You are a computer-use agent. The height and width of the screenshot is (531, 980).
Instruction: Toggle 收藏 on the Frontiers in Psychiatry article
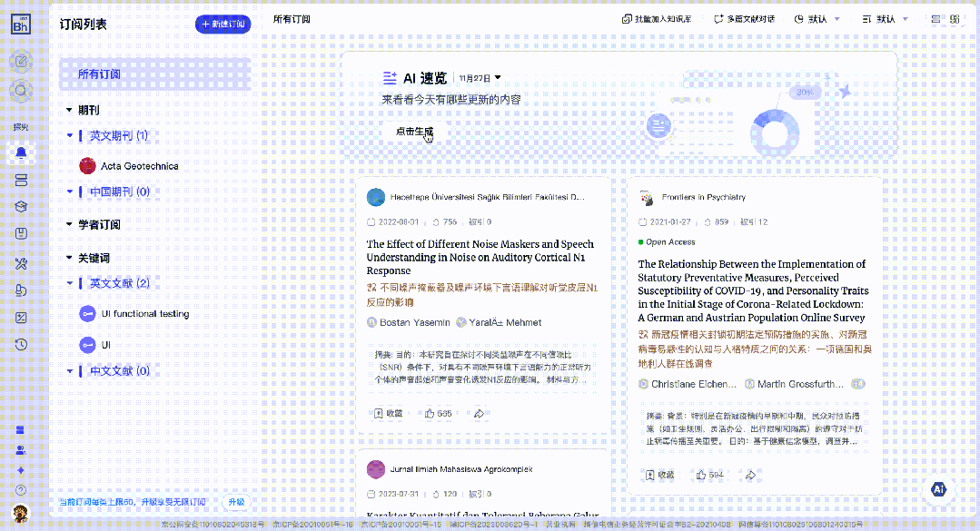660,475
